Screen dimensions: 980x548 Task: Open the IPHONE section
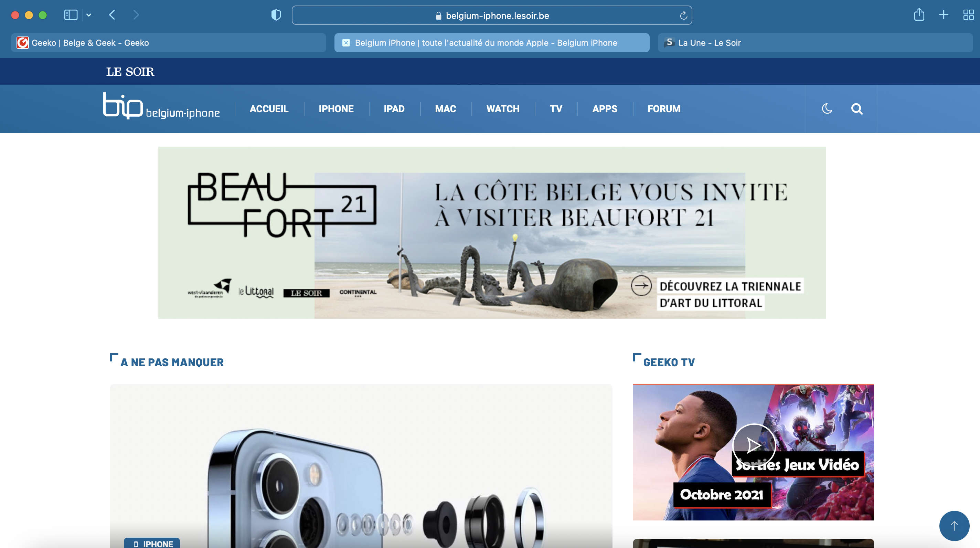(336, 109)
